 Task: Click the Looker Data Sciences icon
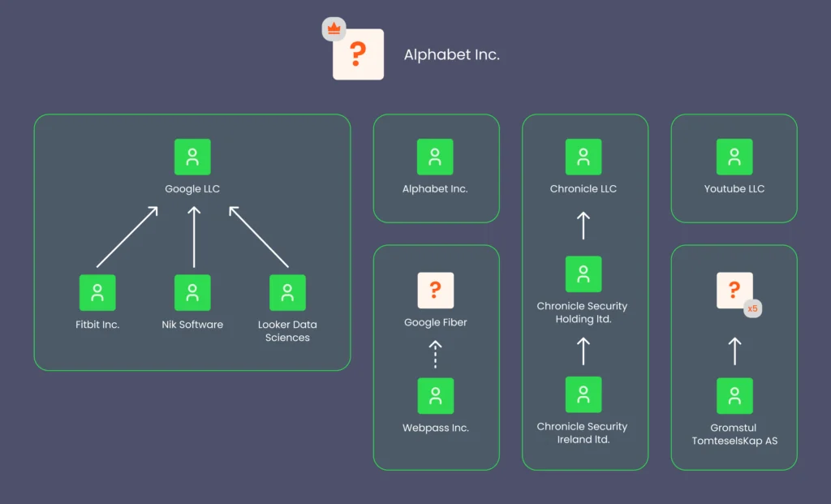click(287, 291)
